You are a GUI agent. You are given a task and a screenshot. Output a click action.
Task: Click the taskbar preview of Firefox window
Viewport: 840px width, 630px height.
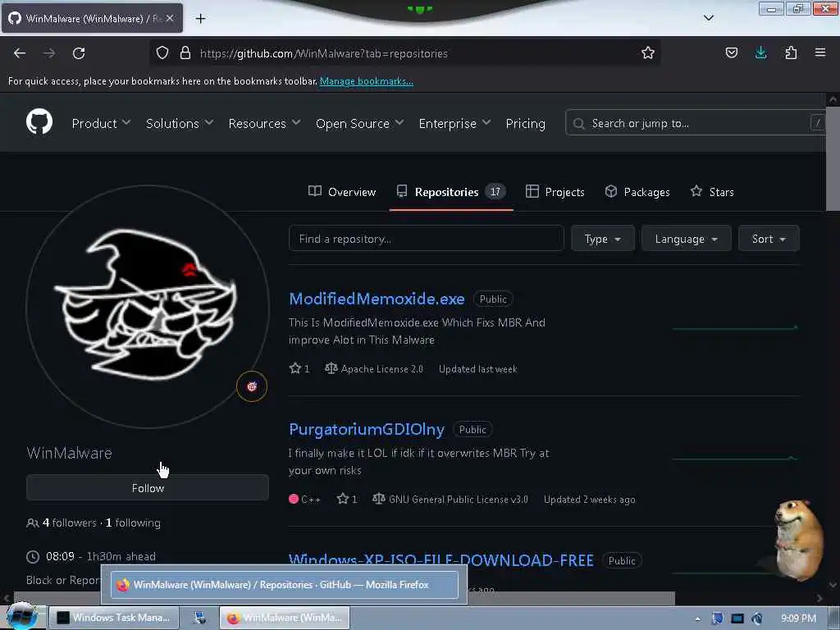click(285, 584)
